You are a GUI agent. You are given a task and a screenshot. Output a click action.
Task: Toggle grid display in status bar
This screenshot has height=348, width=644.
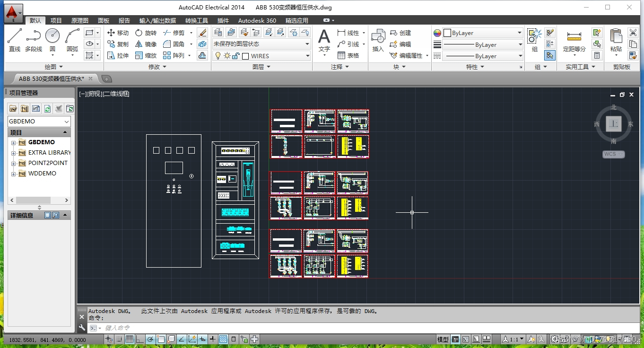click(x=129, y=339)
